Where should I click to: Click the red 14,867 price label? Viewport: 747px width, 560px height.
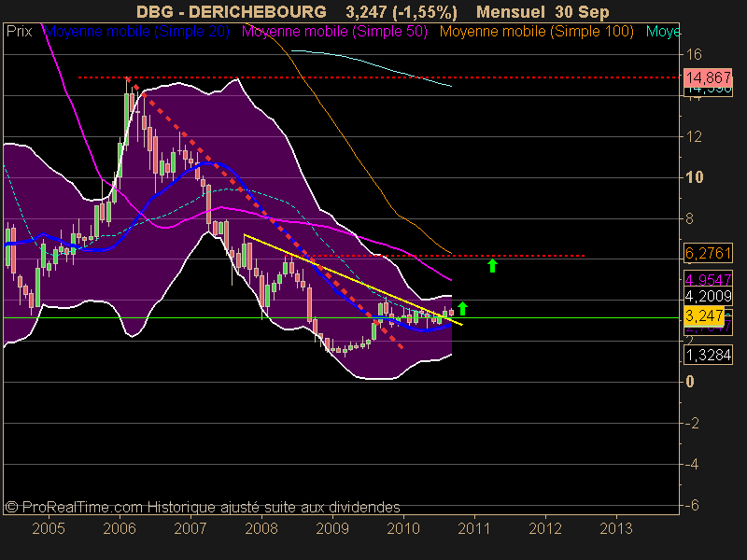708,77
